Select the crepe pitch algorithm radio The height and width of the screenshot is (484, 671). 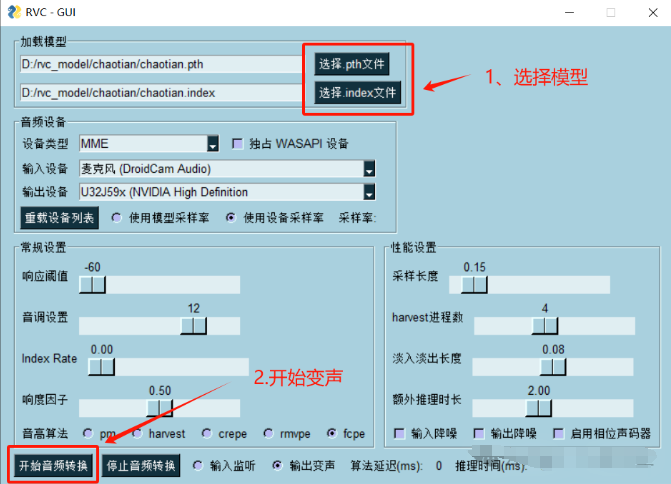coord(207,434)
